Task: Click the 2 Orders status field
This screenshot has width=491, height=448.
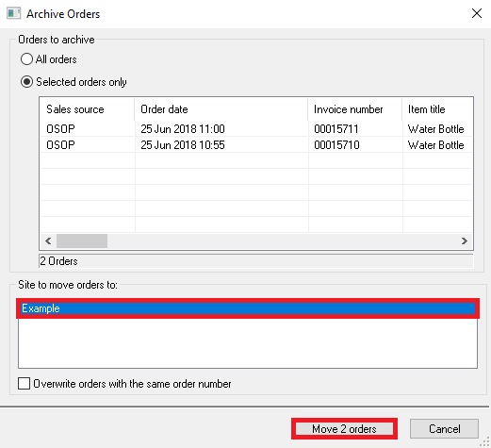Action: coord(255,261)
